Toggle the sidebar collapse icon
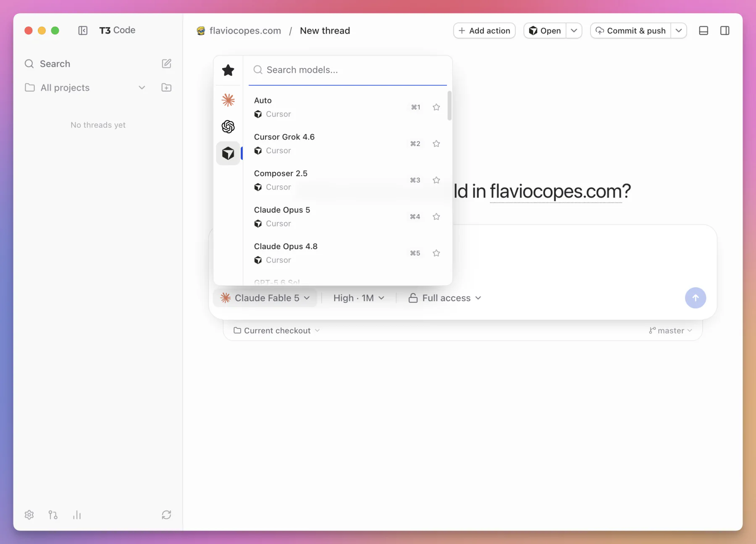This screenshot has height=544, width=756. (83, 30)
